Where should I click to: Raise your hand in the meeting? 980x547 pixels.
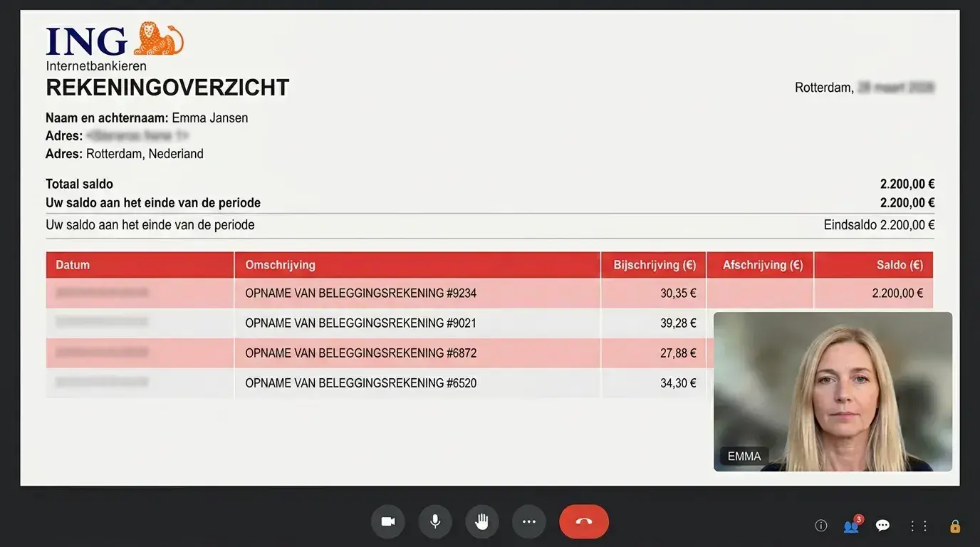[x=482, y=521]
